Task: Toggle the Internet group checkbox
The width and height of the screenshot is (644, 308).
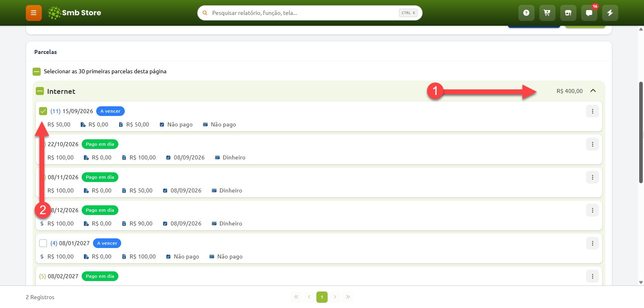Action: pos(40,91)
